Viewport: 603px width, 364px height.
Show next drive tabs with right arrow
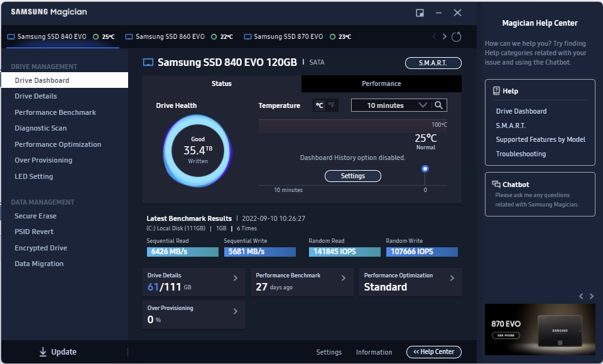pyautogui.click(x=444, y=36)
